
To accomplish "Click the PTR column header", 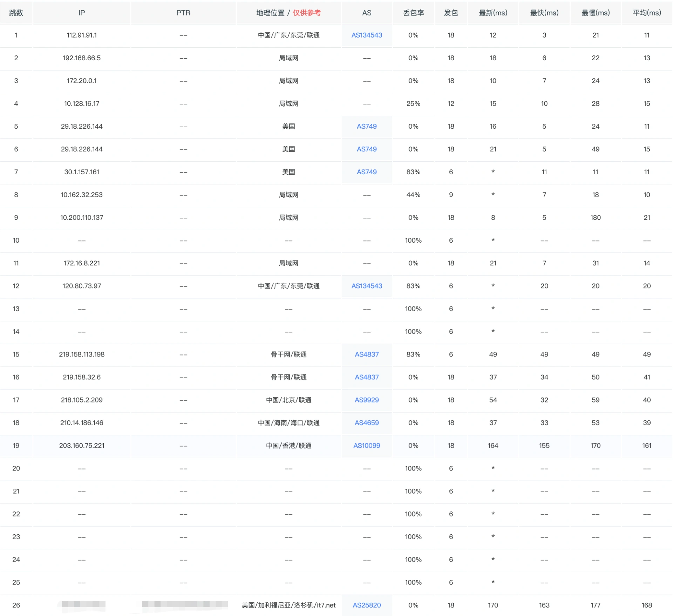I will pyautogui.click(x=183, y=13).
